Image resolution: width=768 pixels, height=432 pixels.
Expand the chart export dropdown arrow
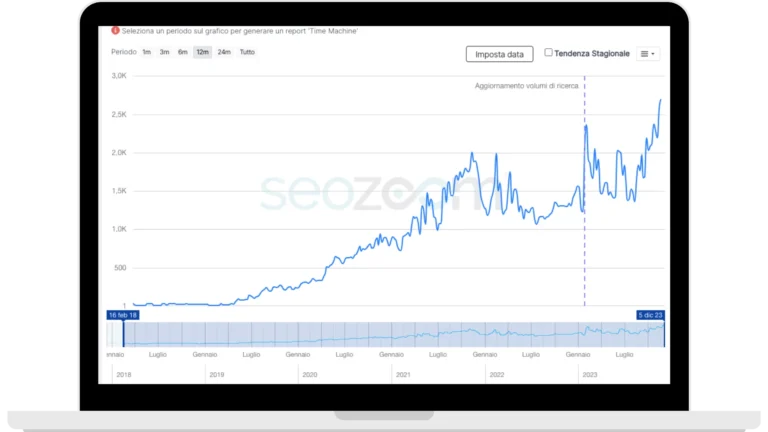point(653,54)
